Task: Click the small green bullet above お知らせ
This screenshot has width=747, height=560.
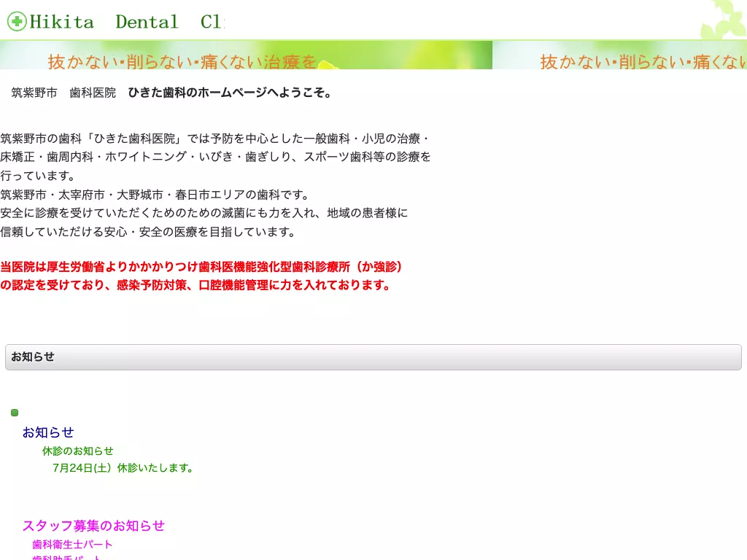Action: point(15,413)
